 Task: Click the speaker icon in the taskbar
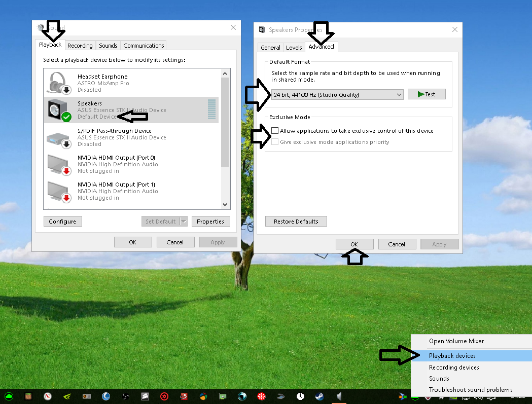click(339, 396)
